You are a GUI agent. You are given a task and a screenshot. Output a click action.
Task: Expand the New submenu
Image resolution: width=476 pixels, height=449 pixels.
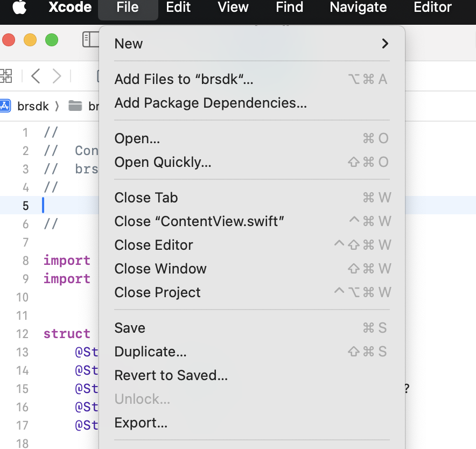click(x=252, y=44)
